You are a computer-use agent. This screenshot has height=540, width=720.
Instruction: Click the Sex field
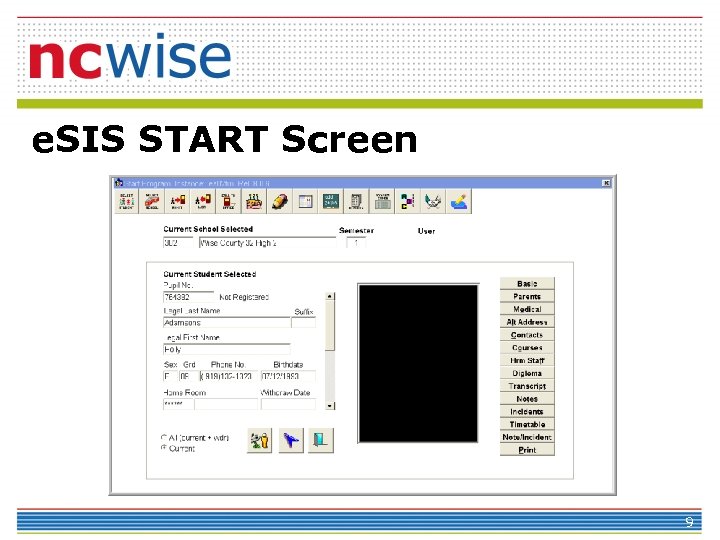tap(169, 376)
